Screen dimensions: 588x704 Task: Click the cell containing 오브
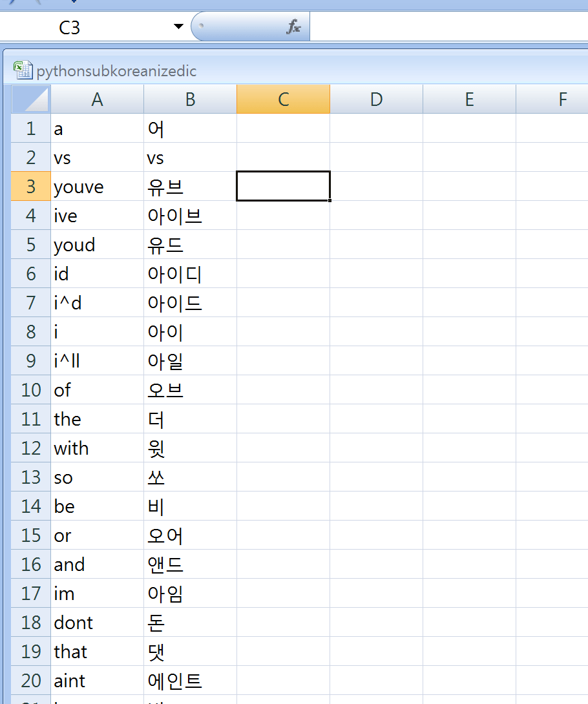[x=189, y=389]
